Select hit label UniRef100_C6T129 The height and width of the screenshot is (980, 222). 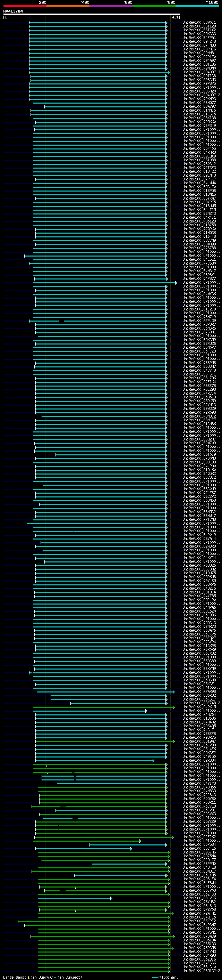tap(199, 26)
